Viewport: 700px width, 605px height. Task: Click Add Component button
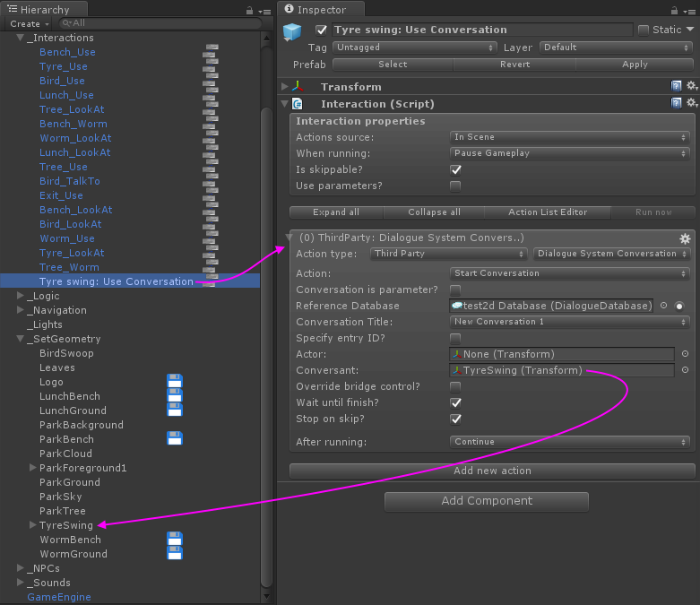click(487, 501)
